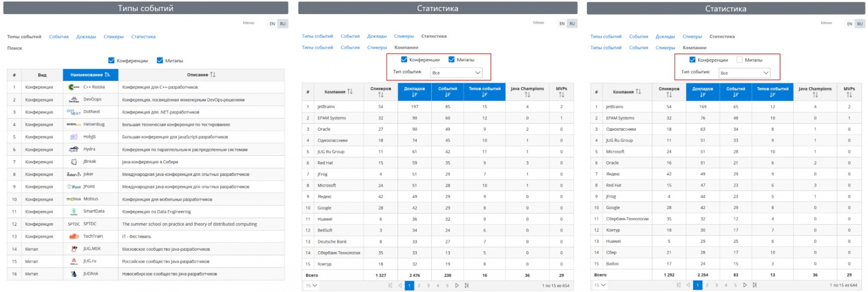Open Доклады tab in right Статистика panel
The image size is (868, 292).
tap(665, 36)
